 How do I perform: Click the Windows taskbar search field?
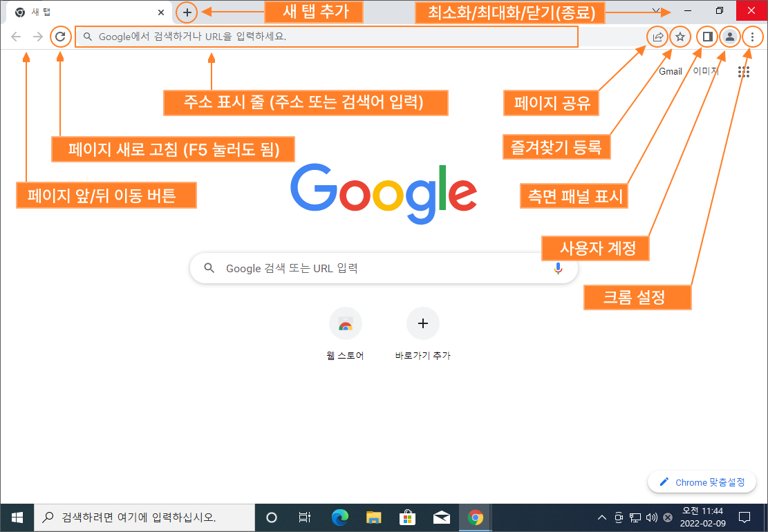[x=144, y=517]
